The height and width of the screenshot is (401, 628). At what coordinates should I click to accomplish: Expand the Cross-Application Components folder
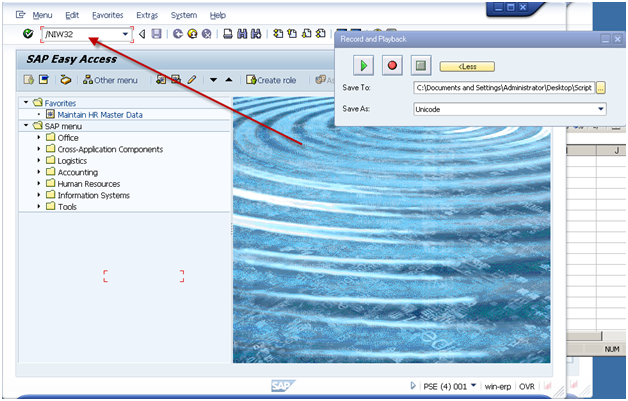pyautogui.click(x=39, y=149)
